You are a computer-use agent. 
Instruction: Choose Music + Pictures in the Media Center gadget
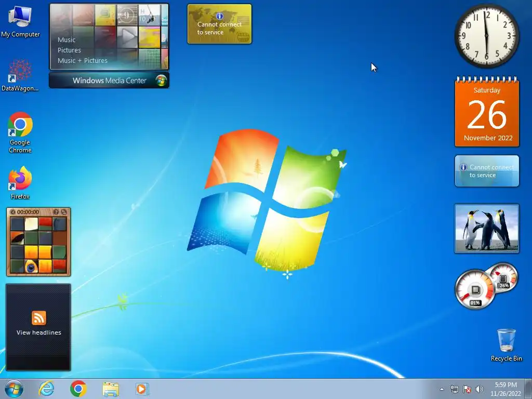(x=83, y=60)
